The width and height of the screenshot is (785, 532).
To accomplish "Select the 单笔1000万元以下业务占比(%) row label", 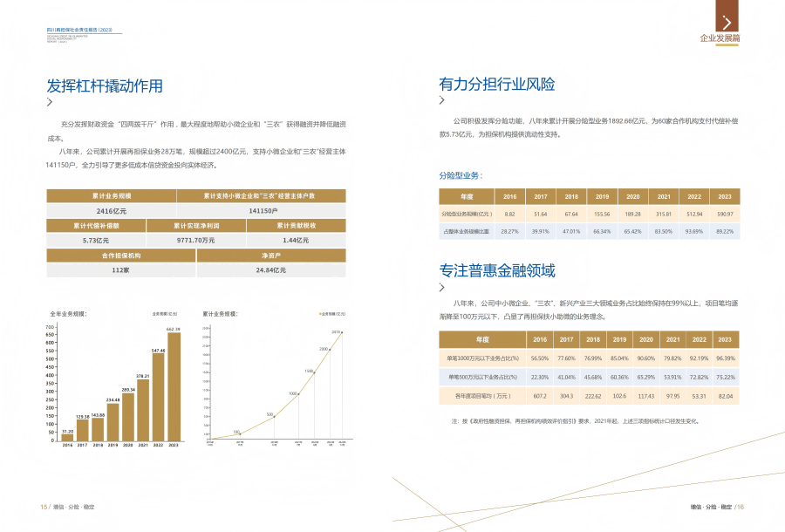I will [482, 358].
